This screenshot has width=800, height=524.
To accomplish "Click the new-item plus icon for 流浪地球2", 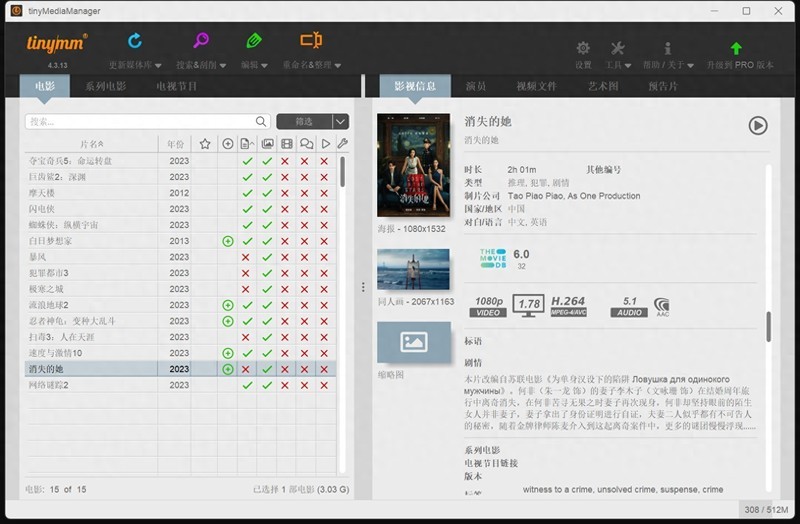I will coord(228,305).
